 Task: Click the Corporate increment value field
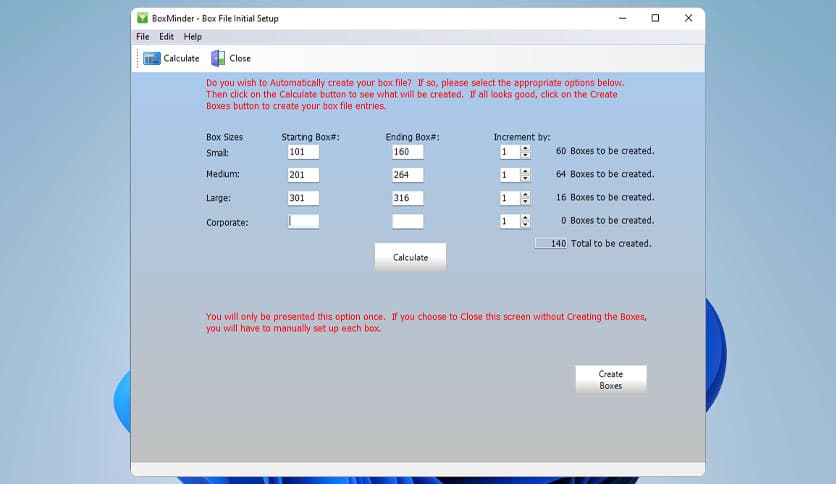pos(510,221)
